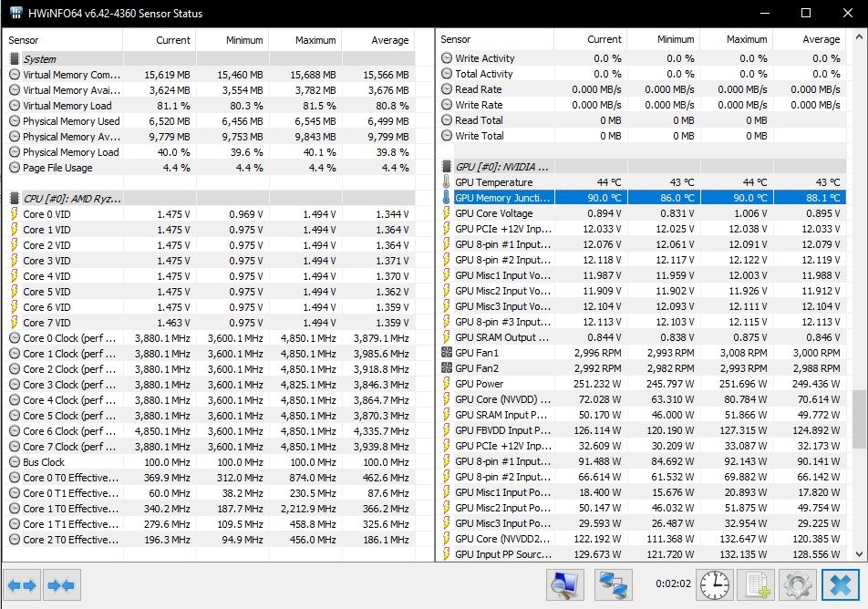Click the Bus Clock circle icon
Image resolution: width=868 pixels, height=609 pixels.
15,461
